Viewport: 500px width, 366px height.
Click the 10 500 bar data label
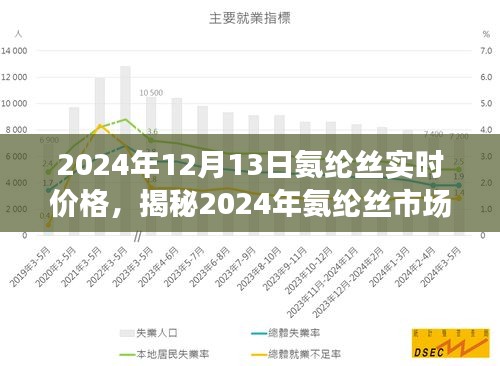(x=151, y=93)
